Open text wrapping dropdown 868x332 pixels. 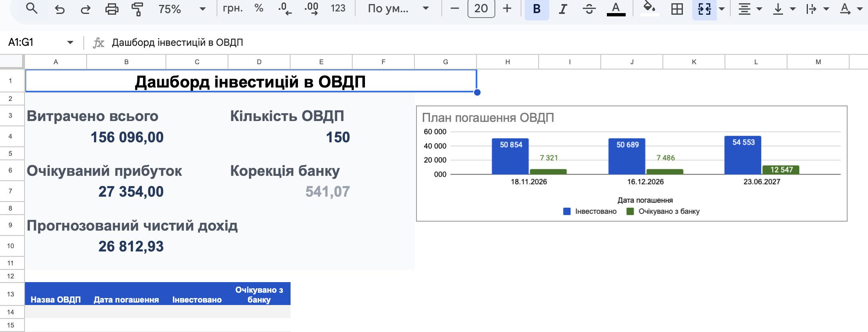(x=817, y=9)
